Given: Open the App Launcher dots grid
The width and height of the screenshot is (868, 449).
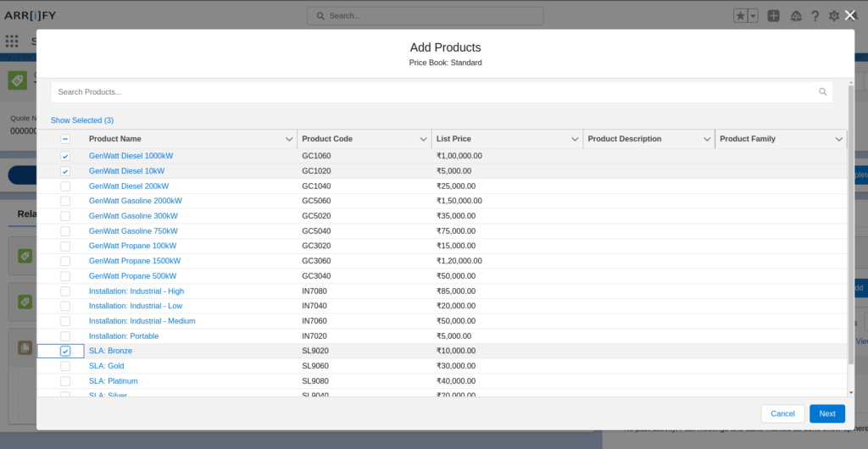Looking at the screenshot, I should (12, 41).
